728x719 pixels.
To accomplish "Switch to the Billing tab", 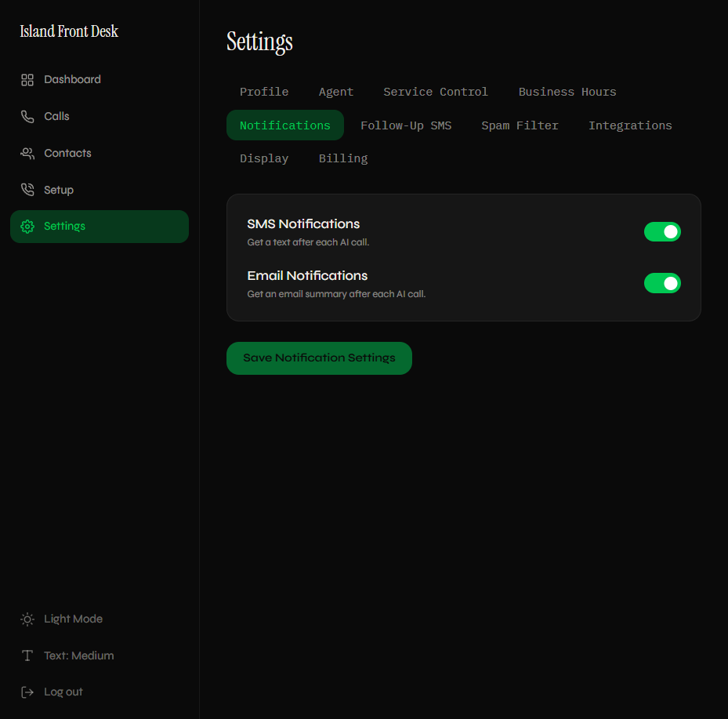I will 342,158.
